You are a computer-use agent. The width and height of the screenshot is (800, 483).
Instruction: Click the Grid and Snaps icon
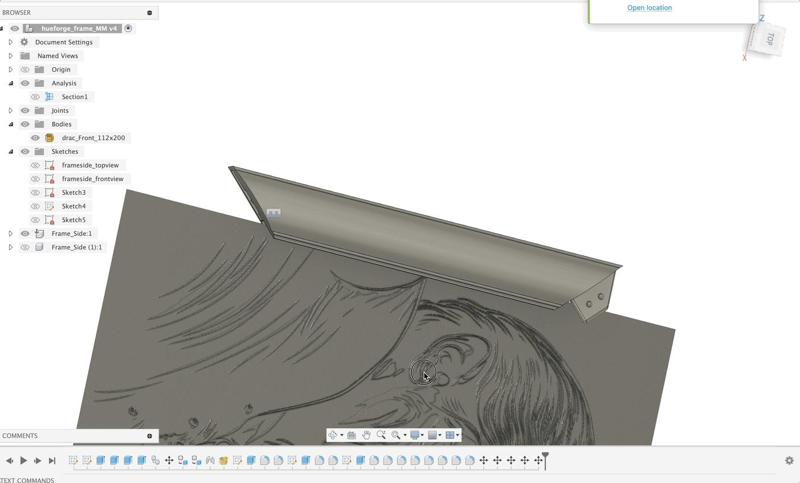(432, 435)
